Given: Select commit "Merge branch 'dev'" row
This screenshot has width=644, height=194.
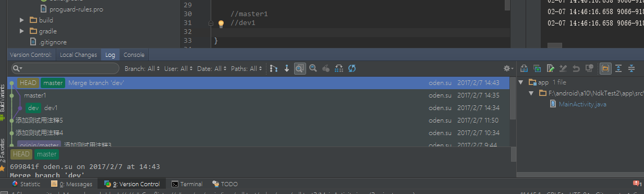Looking at the screenshot, I should click(258, 83).
